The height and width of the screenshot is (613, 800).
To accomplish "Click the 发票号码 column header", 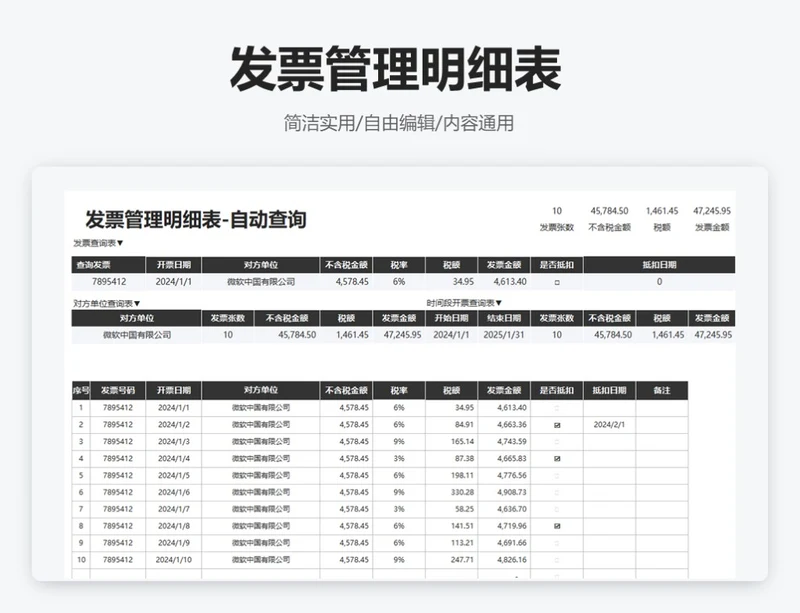I will click(x=118, y=390).
